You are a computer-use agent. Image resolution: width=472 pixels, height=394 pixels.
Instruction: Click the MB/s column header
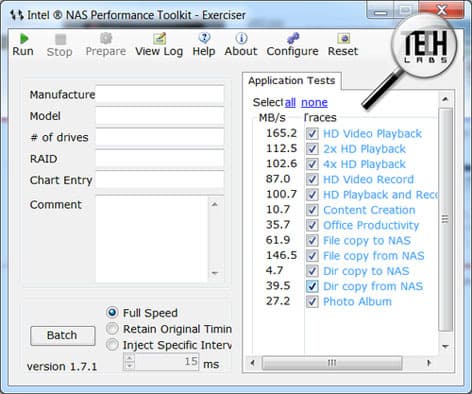pos(272,118)
